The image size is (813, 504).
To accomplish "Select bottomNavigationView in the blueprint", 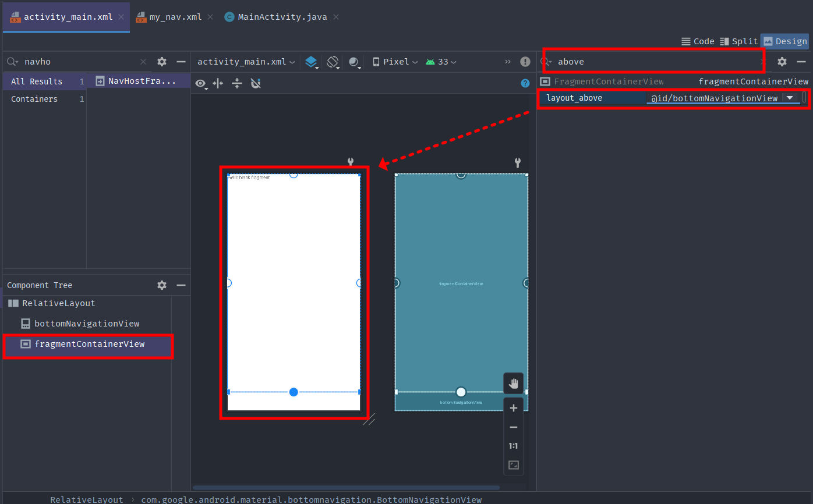I will 461,402.
